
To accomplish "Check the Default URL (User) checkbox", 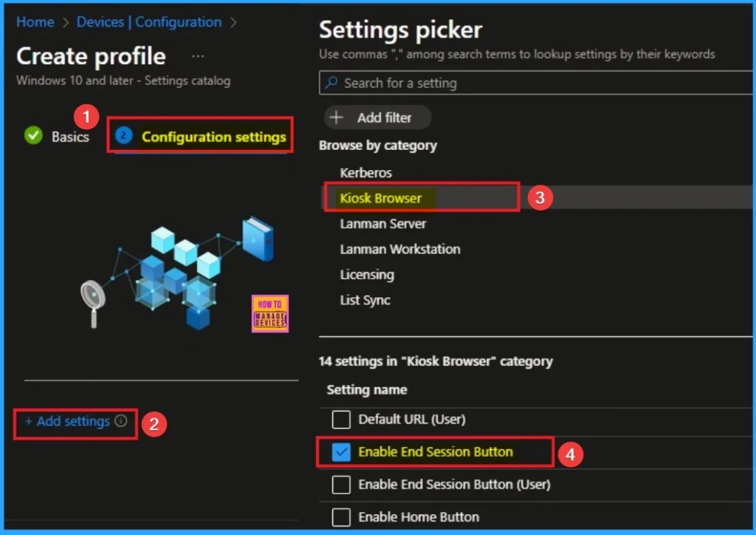I will point(340,420).
